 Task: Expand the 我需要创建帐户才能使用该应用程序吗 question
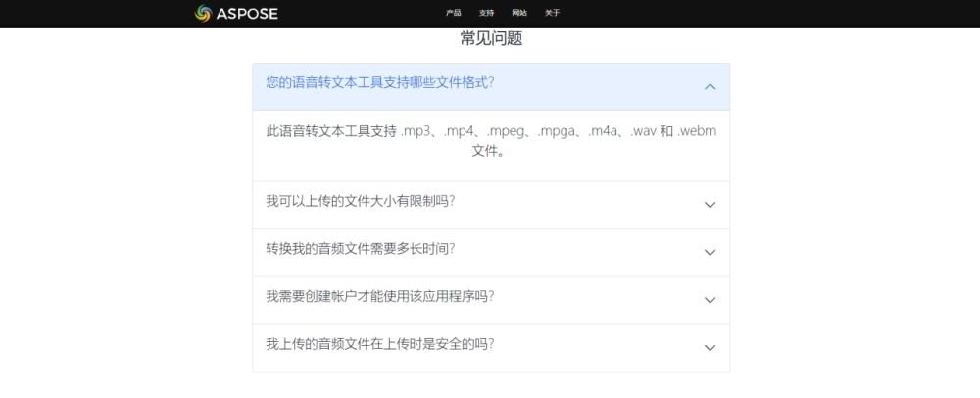coord(491,300)
